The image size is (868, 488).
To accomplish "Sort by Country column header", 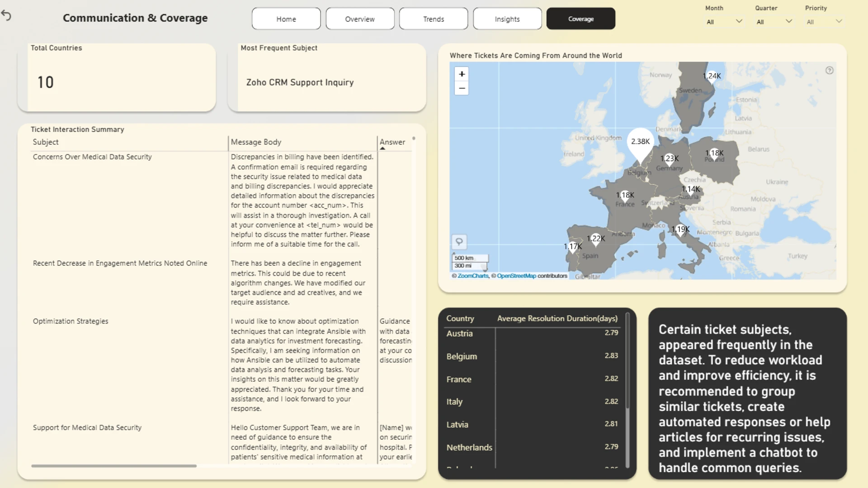I will (460, 319).
